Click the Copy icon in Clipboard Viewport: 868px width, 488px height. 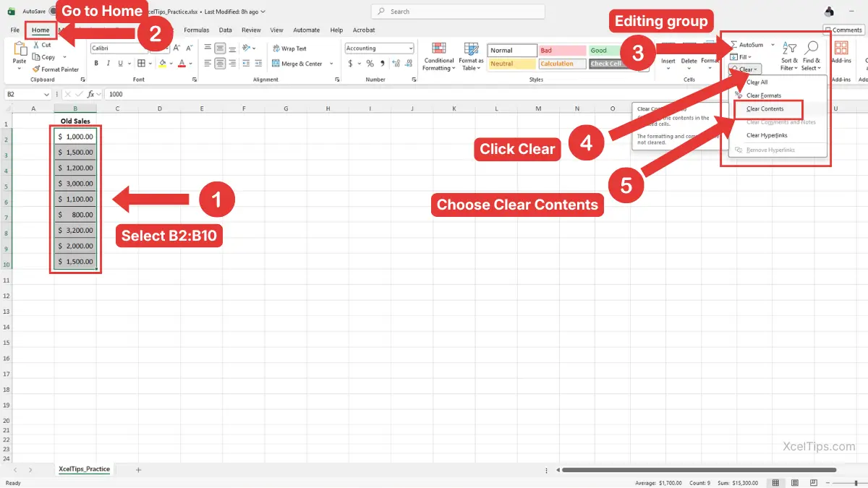[36, 57]
